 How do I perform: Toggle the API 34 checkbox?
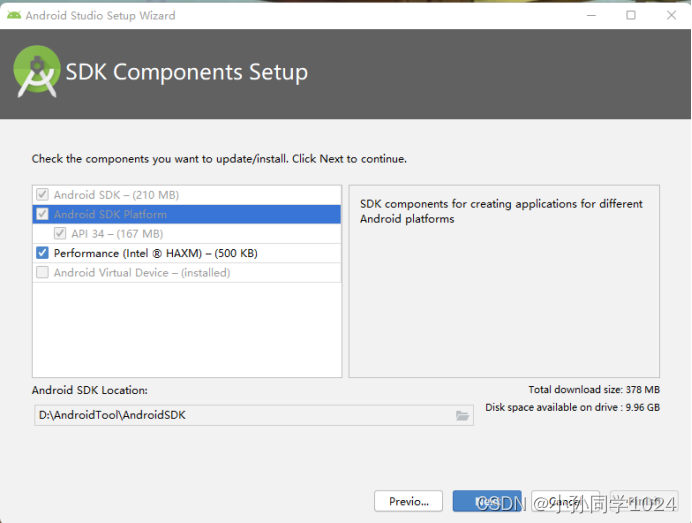tap(60, 233)
